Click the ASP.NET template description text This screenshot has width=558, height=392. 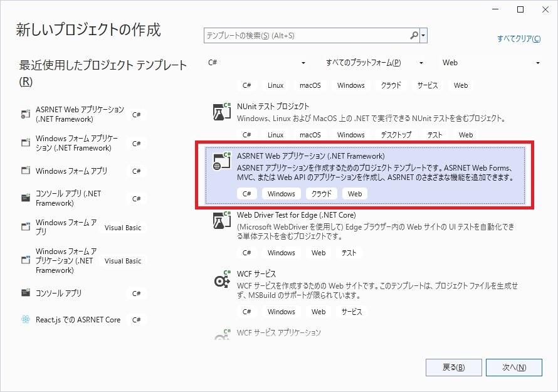376,172
